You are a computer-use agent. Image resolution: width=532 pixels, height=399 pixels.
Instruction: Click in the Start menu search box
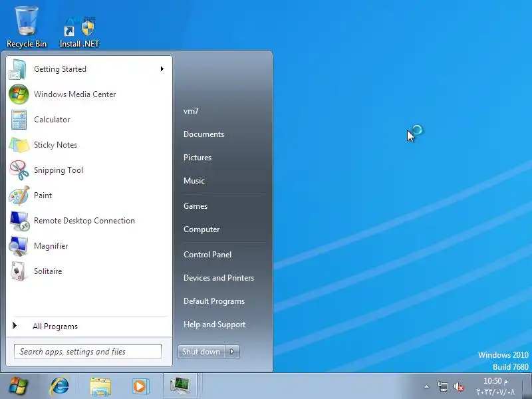pos(88,351)
